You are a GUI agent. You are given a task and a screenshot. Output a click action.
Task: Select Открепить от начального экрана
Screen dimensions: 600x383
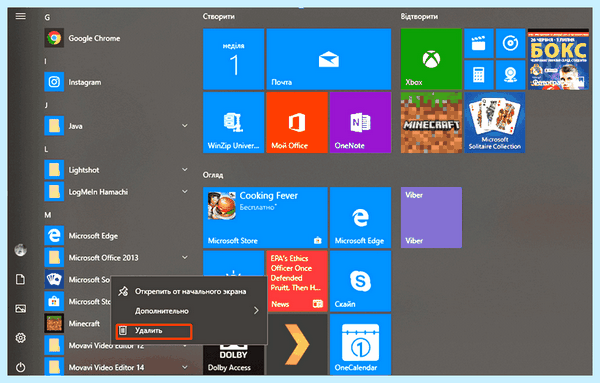pos(189,292)
